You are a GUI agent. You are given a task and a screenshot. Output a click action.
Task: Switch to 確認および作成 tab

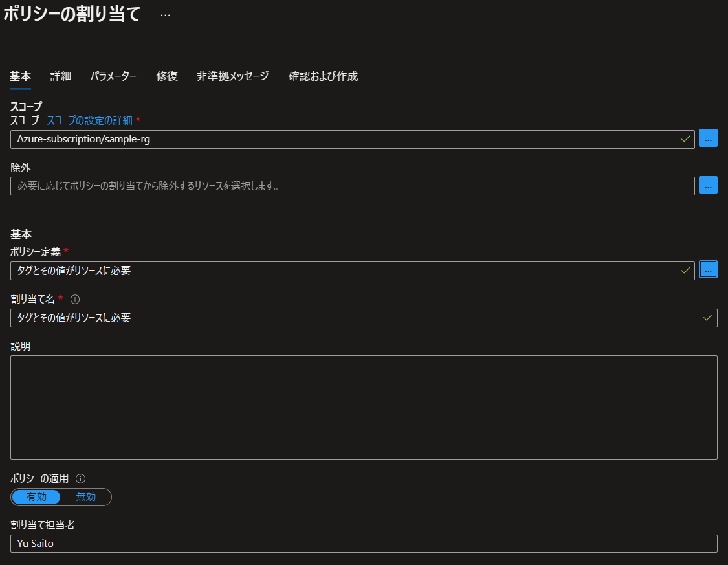point(323,76)
